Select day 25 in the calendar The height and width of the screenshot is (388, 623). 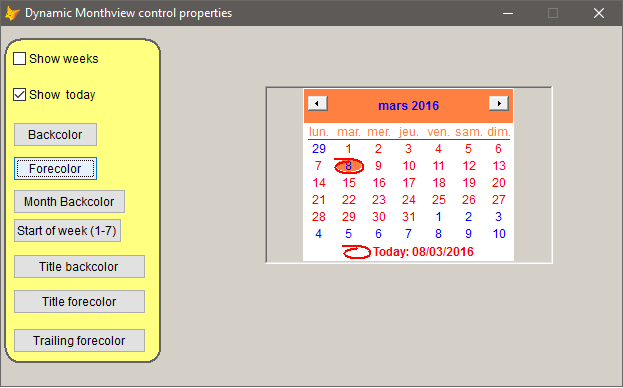pyautogui.click(x=439, y=200)
